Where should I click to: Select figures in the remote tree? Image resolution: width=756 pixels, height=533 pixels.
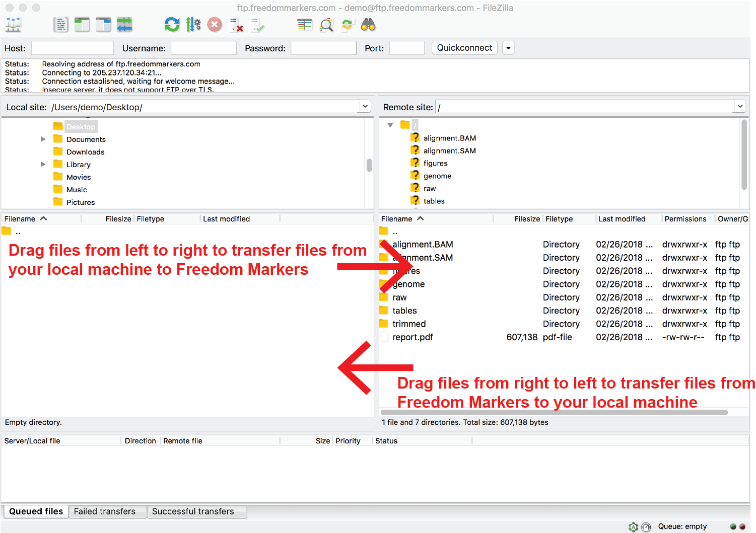tap(435, 163)
